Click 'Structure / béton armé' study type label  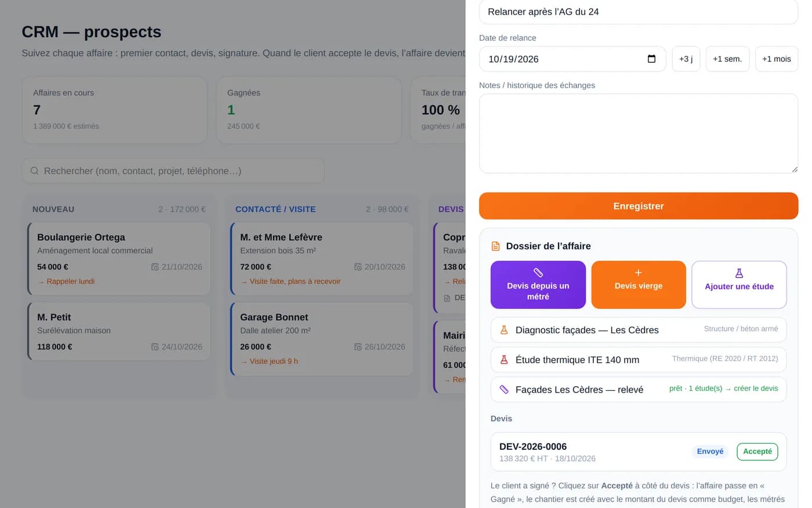741,329
